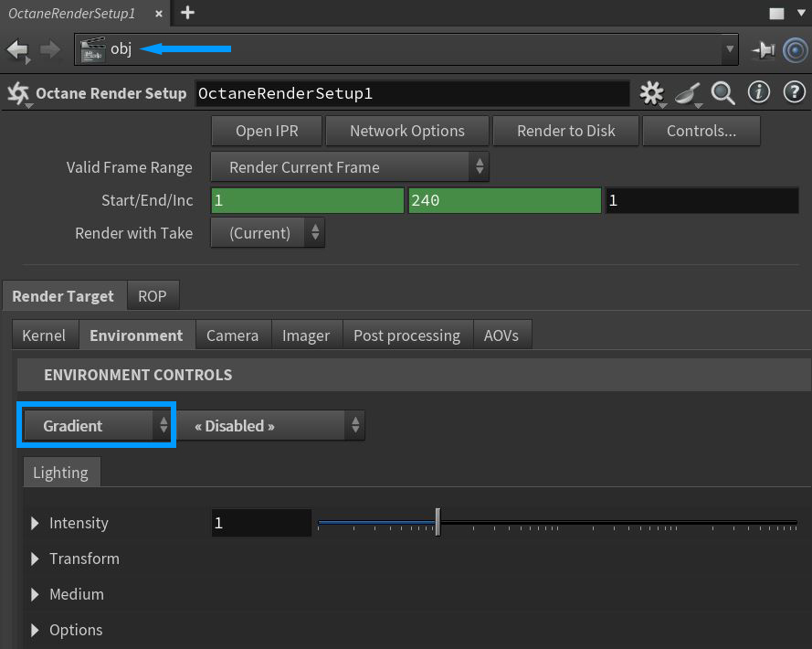812x649 pixels.
Task: Open the Valid Frame Range dropdown
Action: (350, 167)
